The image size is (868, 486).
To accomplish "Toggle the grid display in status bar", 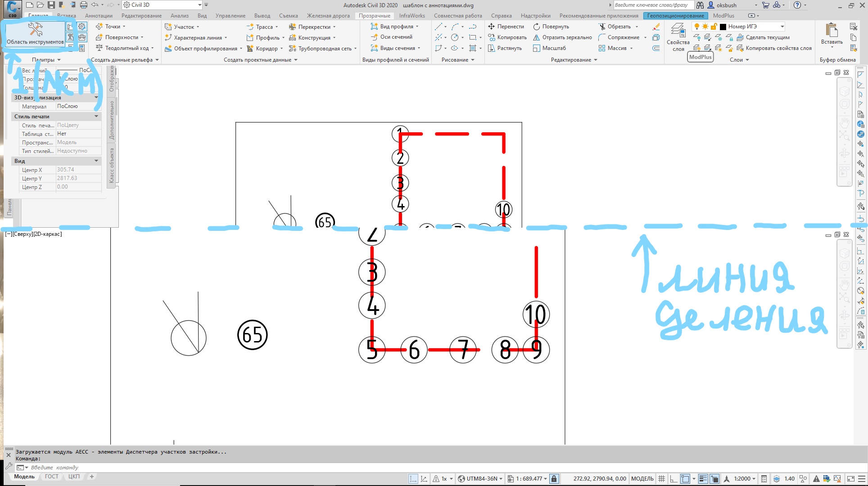I will point(661,479).
